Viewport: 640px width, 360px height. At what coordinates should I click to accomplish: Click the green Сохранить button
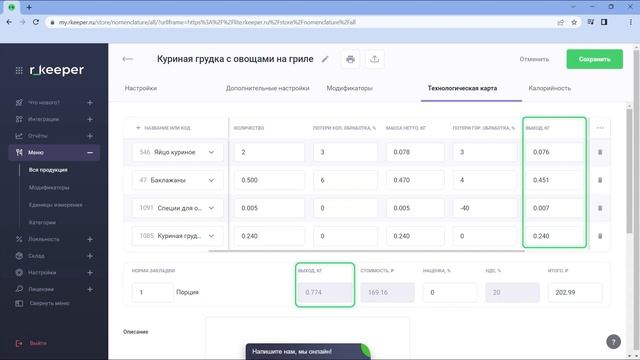(x=594, y=59)
